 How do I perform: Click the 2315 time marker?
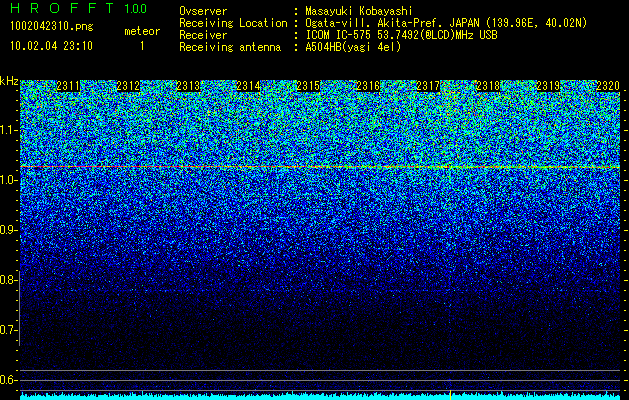click(308, 86)
